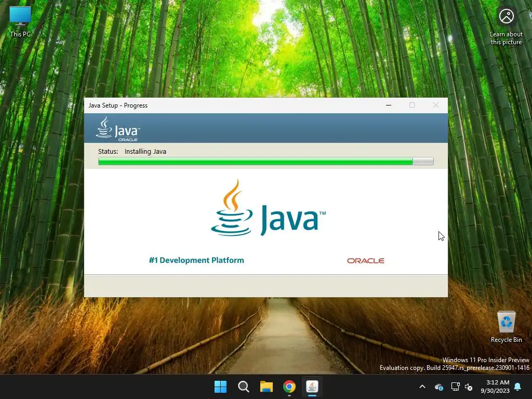Click the '#1 Development Platform' text
This screenshot has width=532, height=399.
coord(196,260)
